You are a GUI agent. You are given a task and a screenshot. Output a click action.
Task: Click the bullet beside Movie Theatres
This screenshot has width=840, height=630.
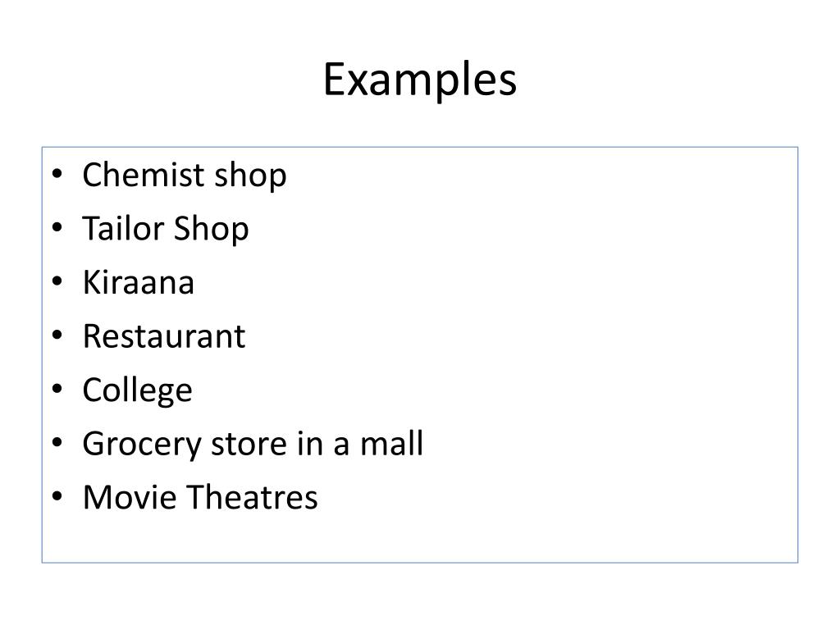click(57, 496)
